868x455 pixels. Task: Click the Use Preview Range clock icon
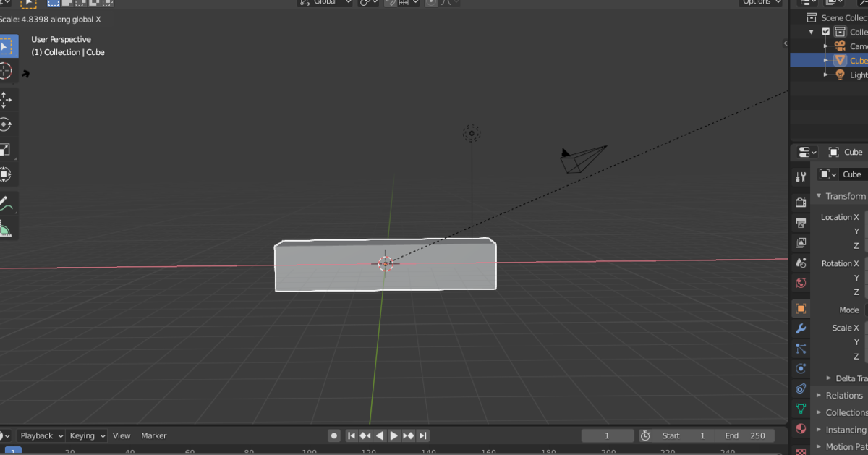point(645,435)
